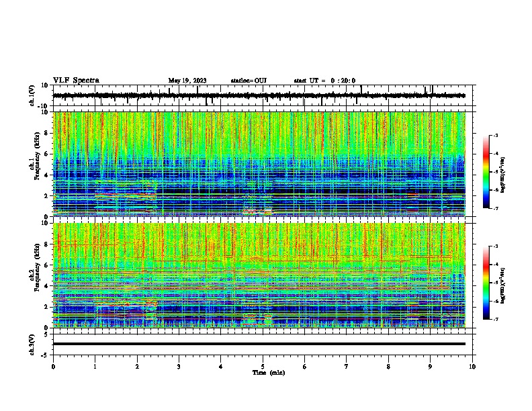
Task: Select the ch.2 colorbar log(PSD) label
Action: pos(502,285)
